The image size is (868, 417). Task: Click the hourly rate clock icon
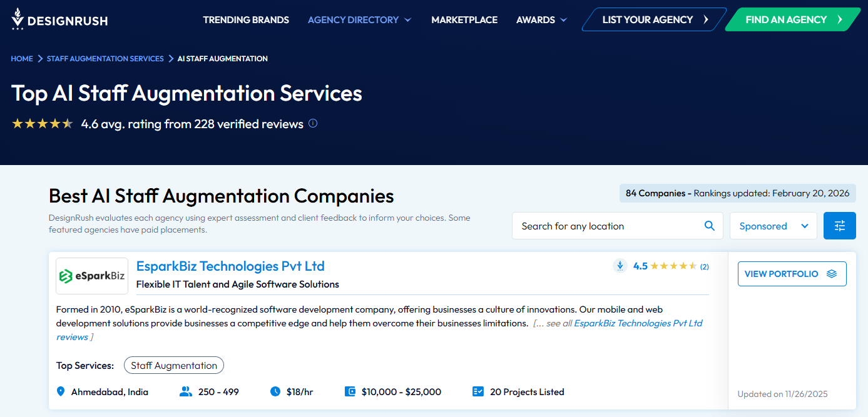coord(275,392)
